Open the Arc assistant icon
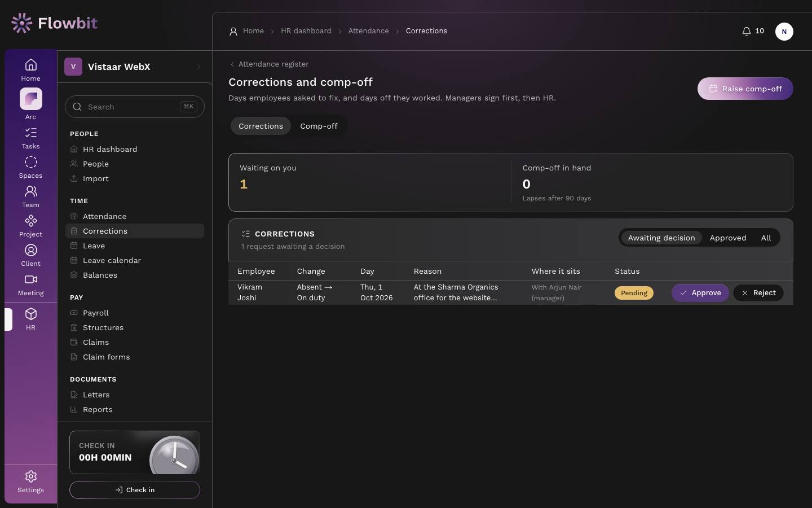812x508 pixels. (31, 99)
